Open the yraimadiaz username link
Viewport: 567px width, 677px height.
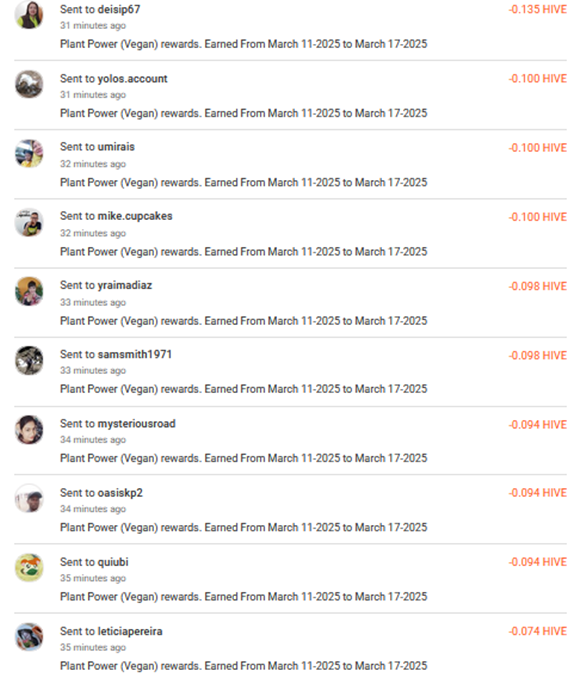click(125, 285)
